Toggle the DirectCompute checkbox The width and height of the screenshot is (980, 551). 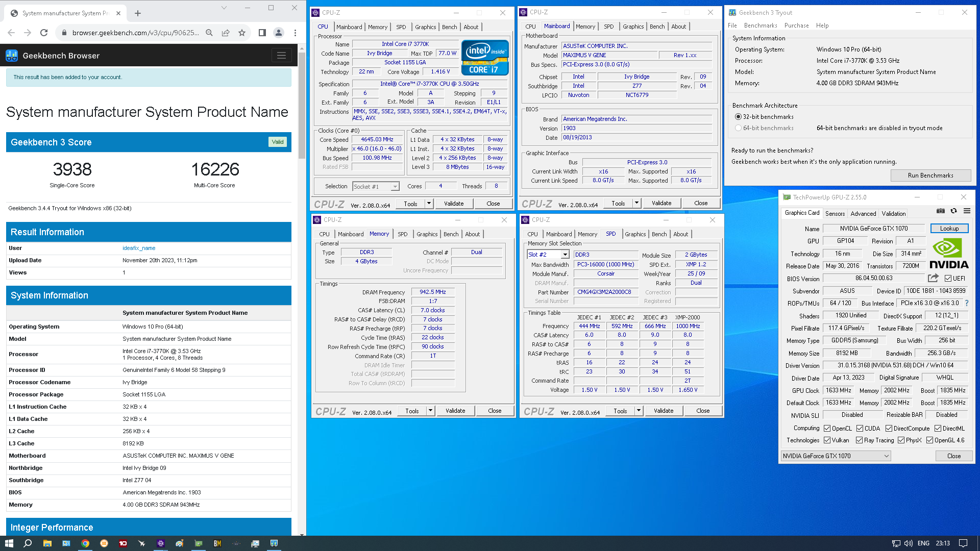pos(889,429)
